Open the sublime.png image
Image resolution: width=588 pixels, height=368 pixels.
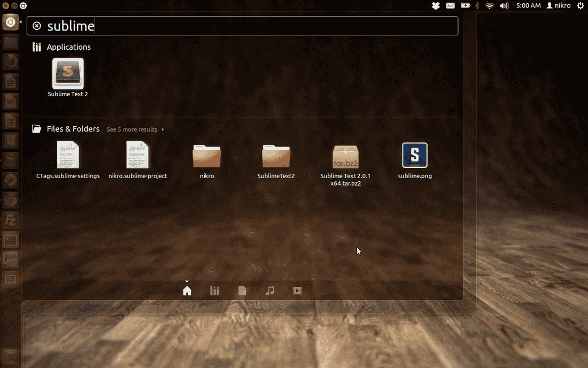coord(415,160)
